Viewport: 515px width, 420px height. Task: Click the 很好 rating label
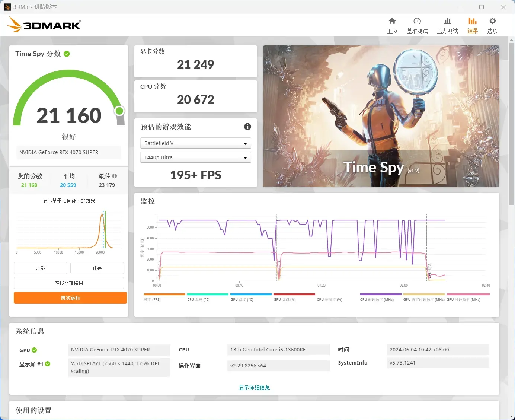point(69,137)
